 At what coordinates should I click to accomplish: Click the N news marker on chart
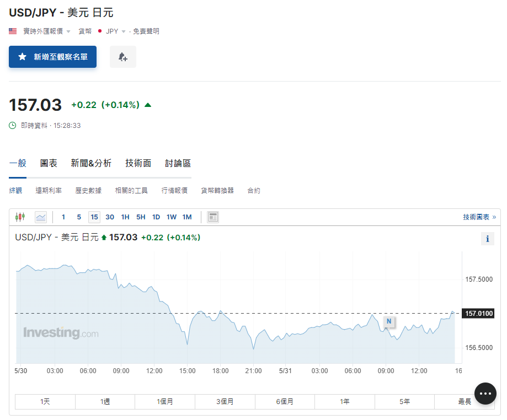(389, 321)
